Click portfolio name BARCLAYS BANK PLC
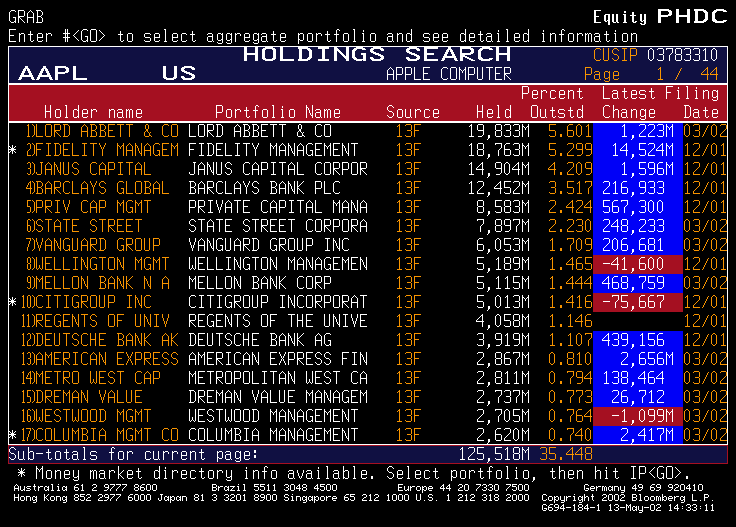Viewport: 736px width, 527px height. coord(264,188)
